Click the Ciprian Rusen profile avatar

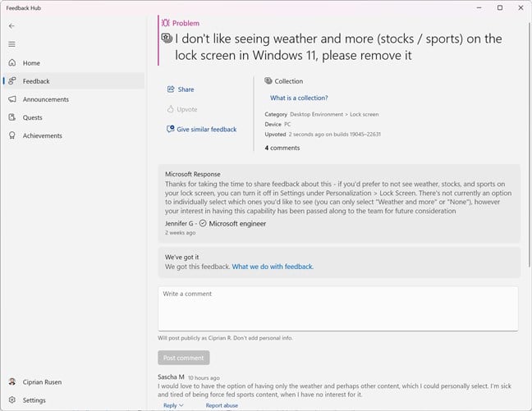[12, 381]
